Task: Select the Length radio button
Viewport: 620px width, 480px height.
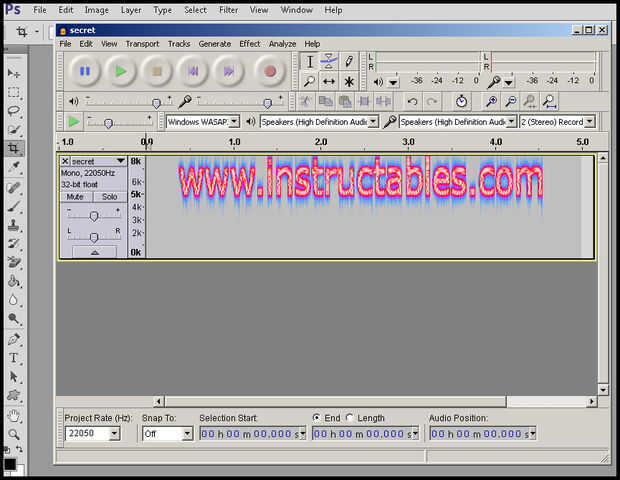Action: coord(350,418)
